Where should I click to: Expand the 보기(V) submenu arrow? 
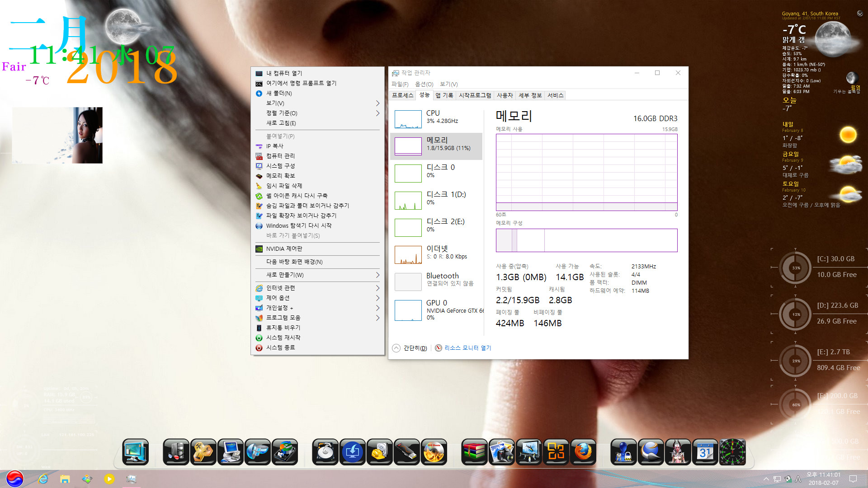377,103
